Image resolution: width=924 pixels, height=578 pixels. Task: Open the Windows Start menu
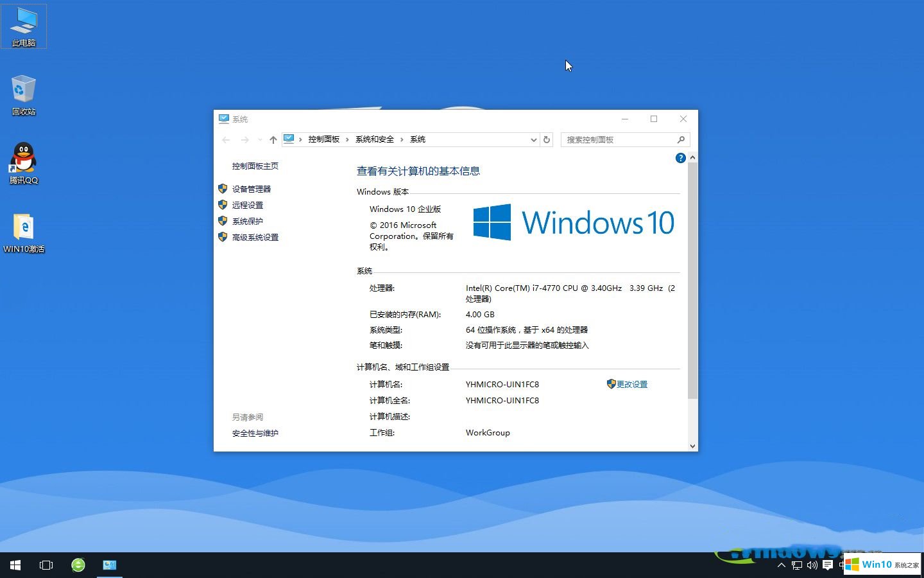[x=15, y=565]
